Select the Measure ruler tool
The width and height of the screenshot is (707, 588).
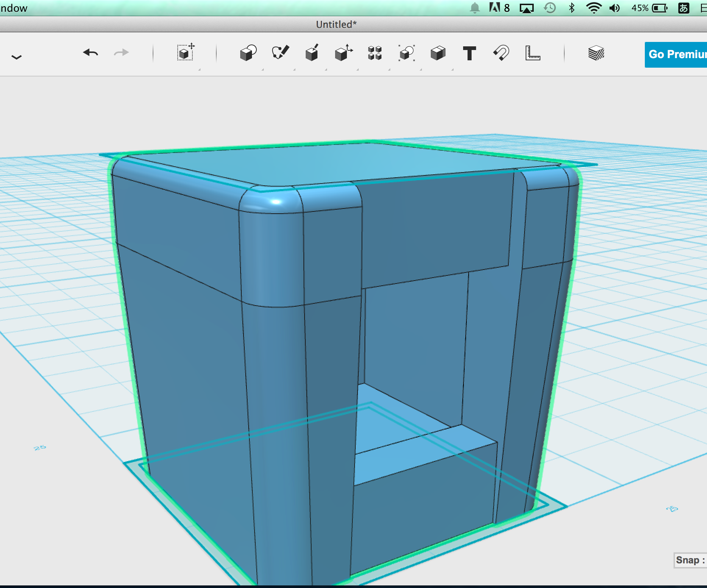point(532,54)
